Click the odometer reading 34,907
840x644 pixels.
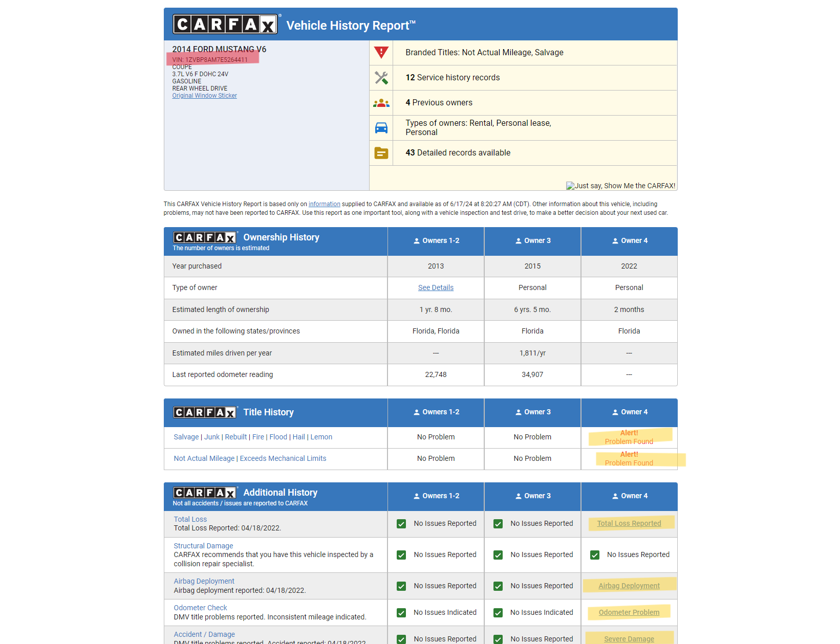532,374
